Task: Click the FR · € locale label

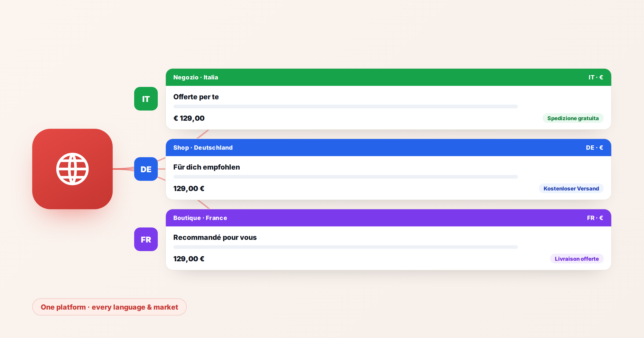Action: [595, 218]
